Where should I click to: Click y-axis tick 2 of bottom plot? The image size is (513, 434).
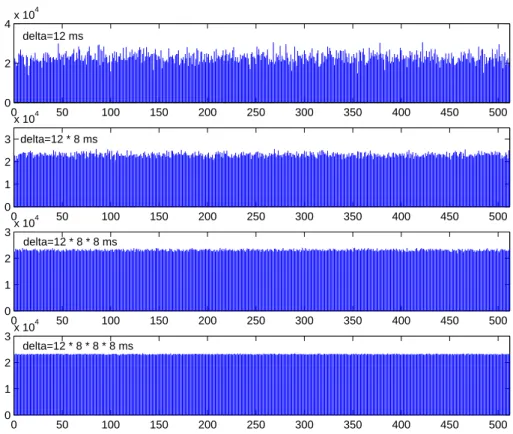click(7, 363)
